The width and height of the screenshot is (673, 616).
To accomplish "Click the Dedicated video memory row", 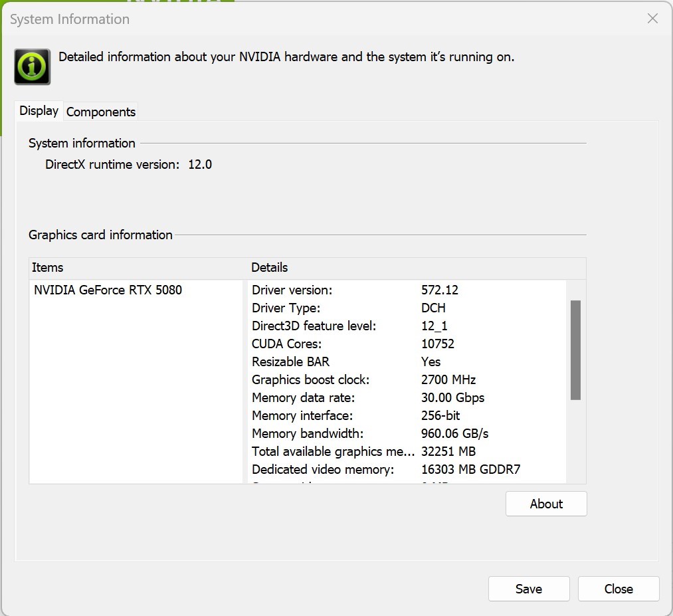I will tap(407, 470).
